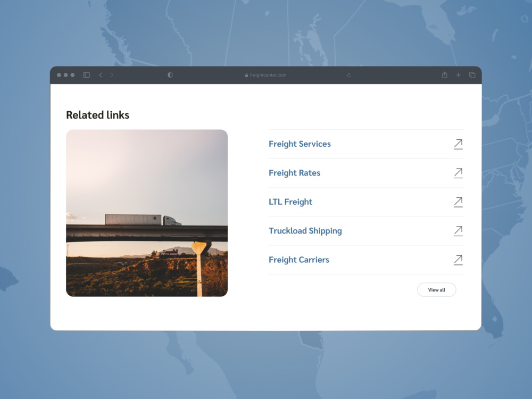This screenshot has height=399, width=532.
Task: Click the arrow icon beside Freight Carriers
Action: point(459,260)
